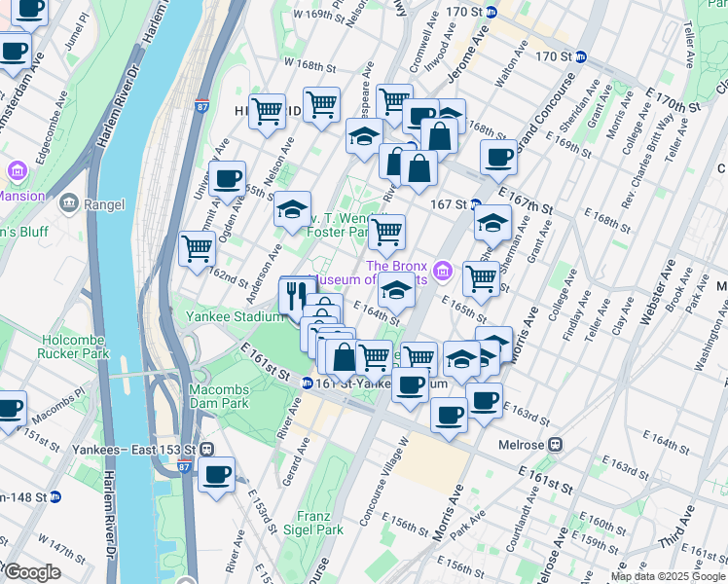Screen dimensions: 728x584
Task: Open the Bronx Museum of Arts pin
Action: pyautogui.click(x=443, y=269)
